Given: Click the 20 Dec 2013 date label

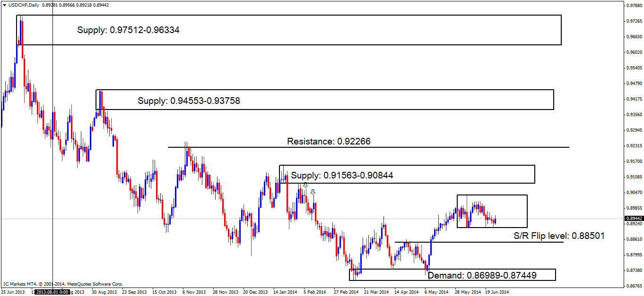Looking at the screenshot, I should click(x=255, y=292).
